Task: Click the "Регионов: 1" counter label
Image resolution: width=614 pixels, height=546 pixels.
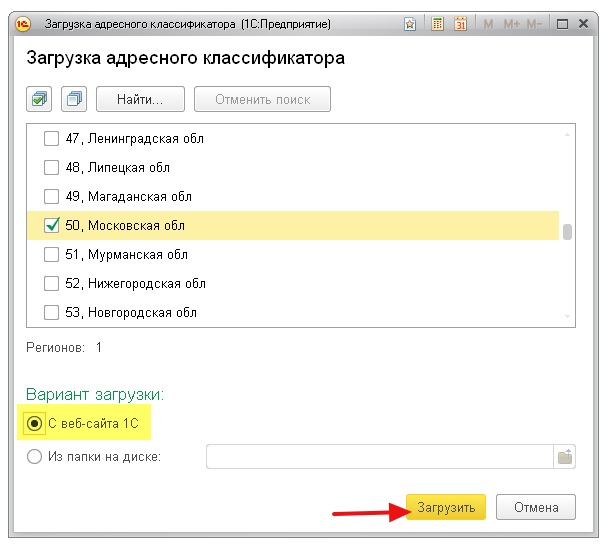Action: [x=64, y=347]
